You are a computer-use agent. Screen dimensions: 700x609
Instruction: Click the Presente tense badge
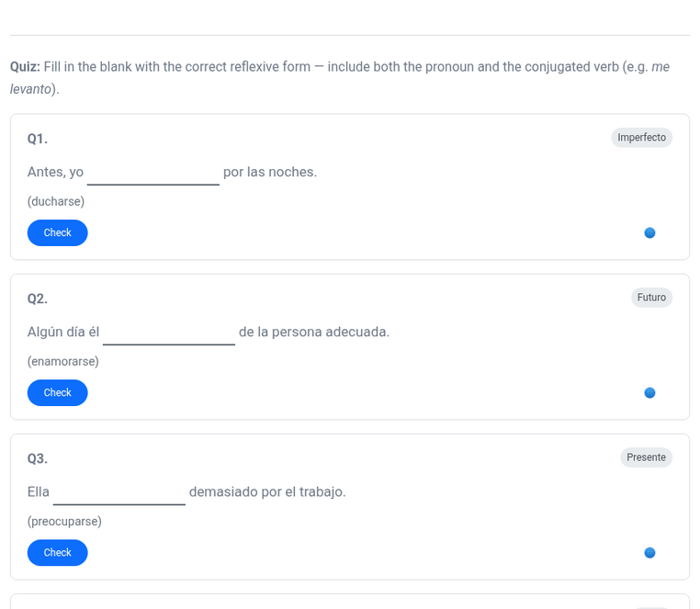646,457
